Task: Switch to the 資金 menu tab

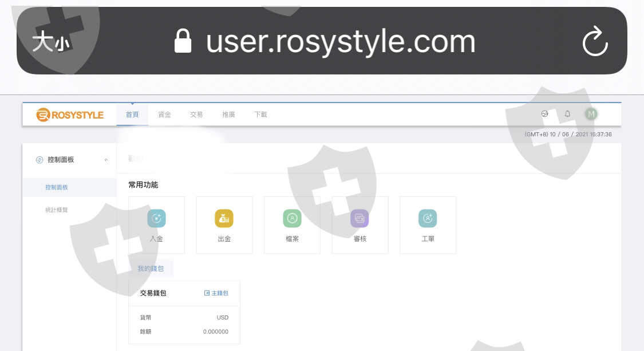Action: point(164,115)
